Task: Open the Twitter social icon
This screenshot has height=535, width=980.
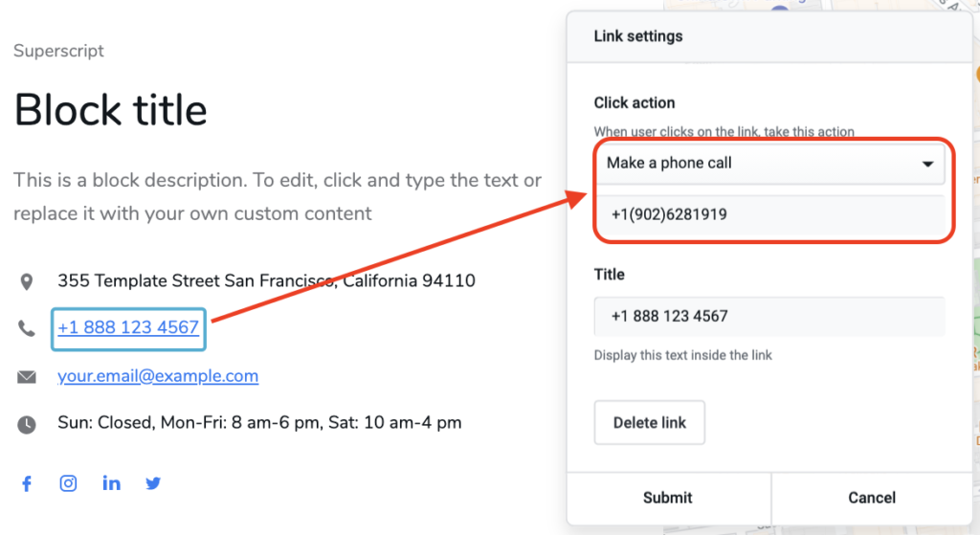Action: click(x=153, y=483)
